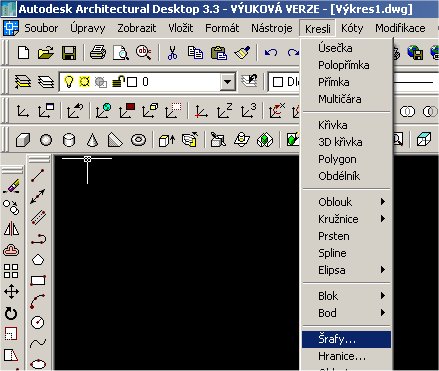The width and height of the screenshot is (439, 371).
Task: Cut selection with scissors icon
Action: (172, 53)
